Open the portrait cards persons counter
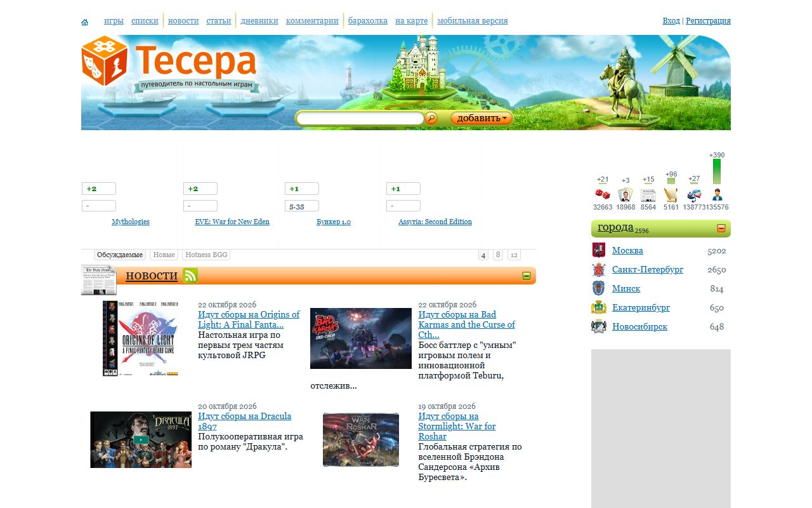The image size is (812, 508). click(625, 195)
